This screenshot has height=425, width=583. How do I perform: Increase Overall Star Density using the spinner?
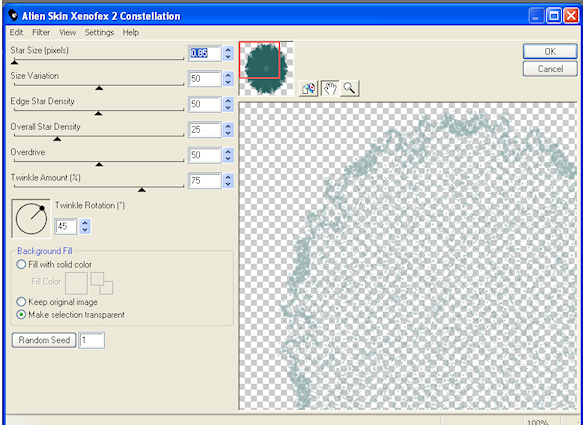click(228, 126)
